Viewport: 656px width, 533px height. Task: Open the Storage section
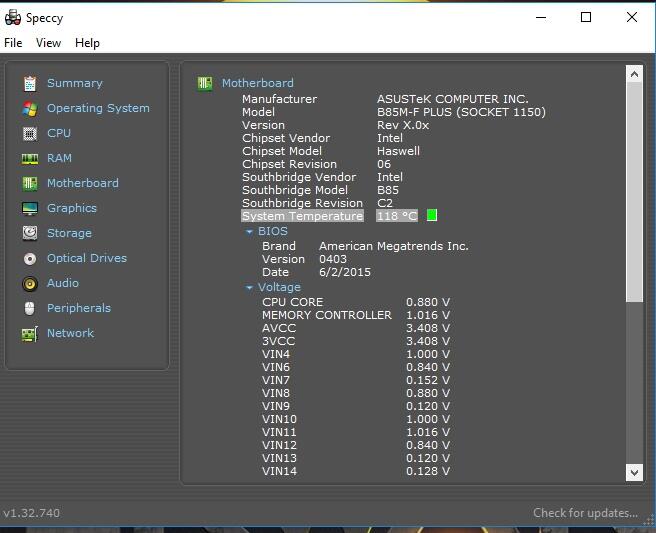69,233
